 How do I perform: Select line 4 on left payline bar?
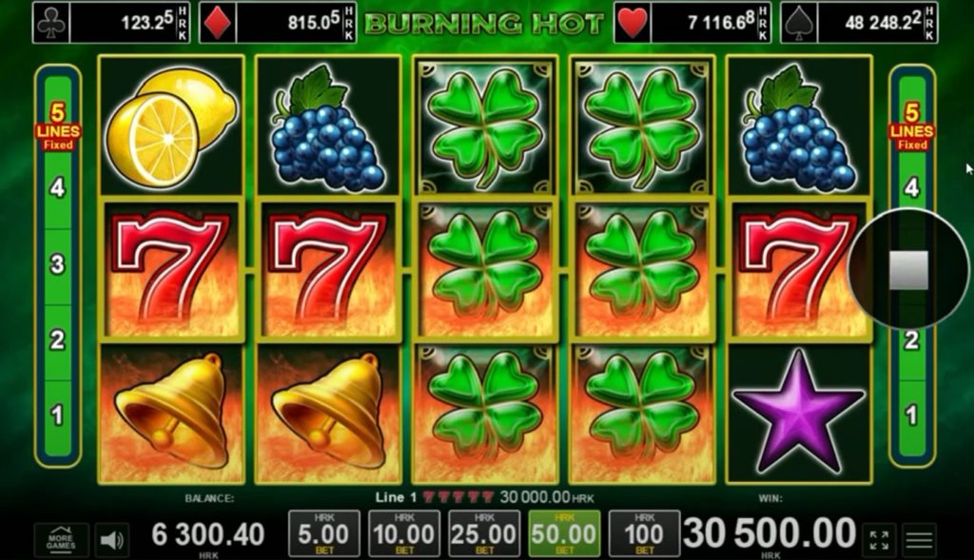[x=58, y=187]
